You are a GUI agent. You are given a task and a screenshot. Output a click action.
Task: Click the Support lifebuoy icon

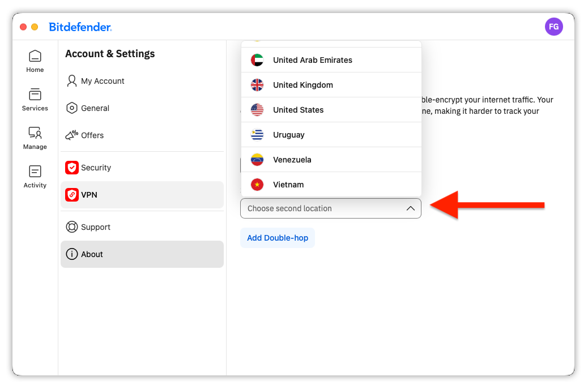(71, 226)
